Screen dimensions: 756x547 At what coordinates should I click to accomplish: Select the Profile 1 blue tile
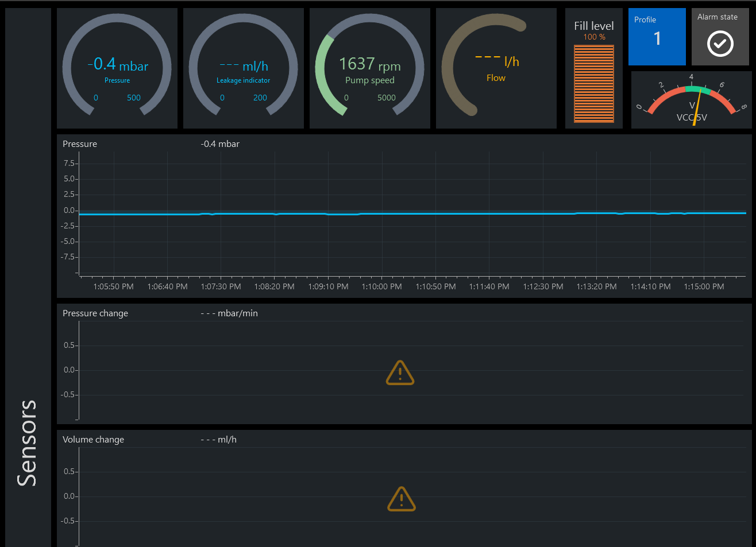coord(657,37)
